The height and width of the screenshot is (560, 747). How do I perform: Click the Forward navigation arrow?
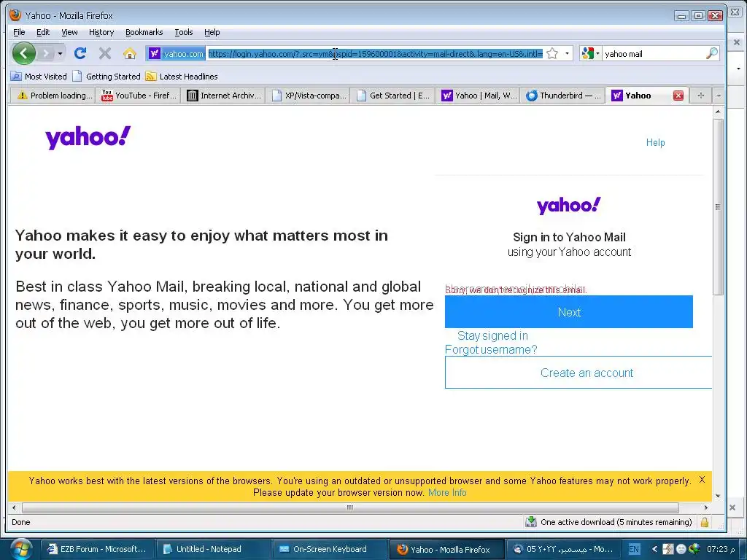coord(46,53)
